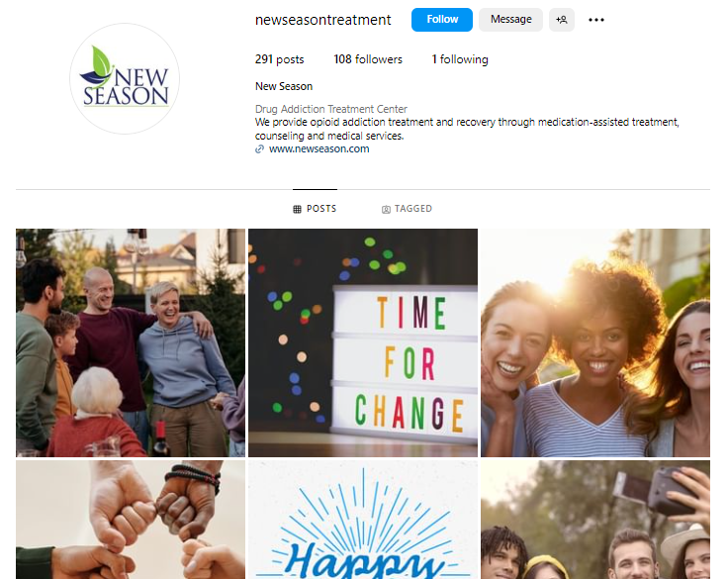Click the link chain icon beside website
The width and height of the screenshot is (728, 579).
(x=259, y=149)
